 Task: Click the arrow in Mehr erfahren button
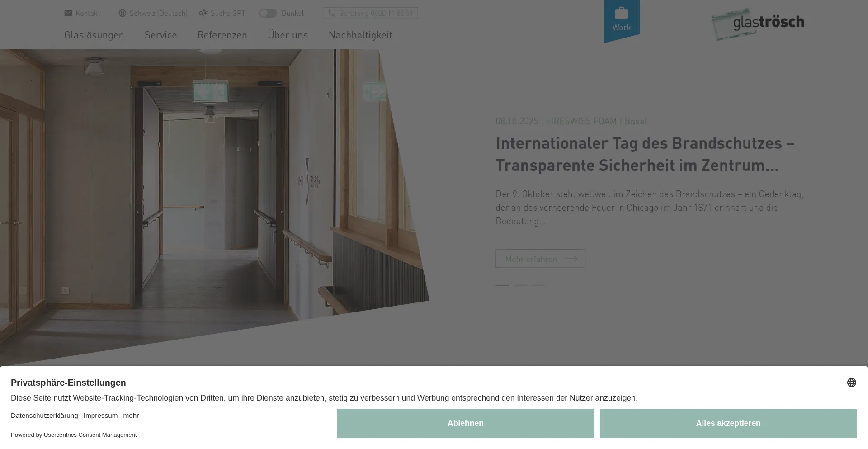tap(571, 259)
